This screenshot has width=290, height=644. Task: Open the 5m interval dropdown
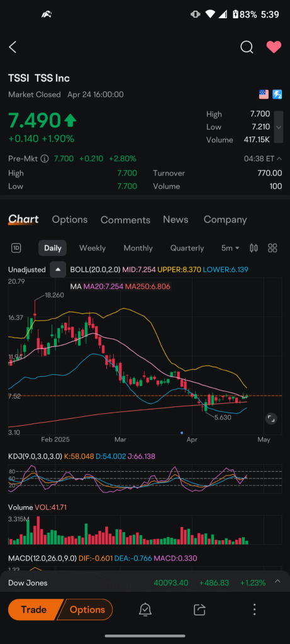[230, 248]
